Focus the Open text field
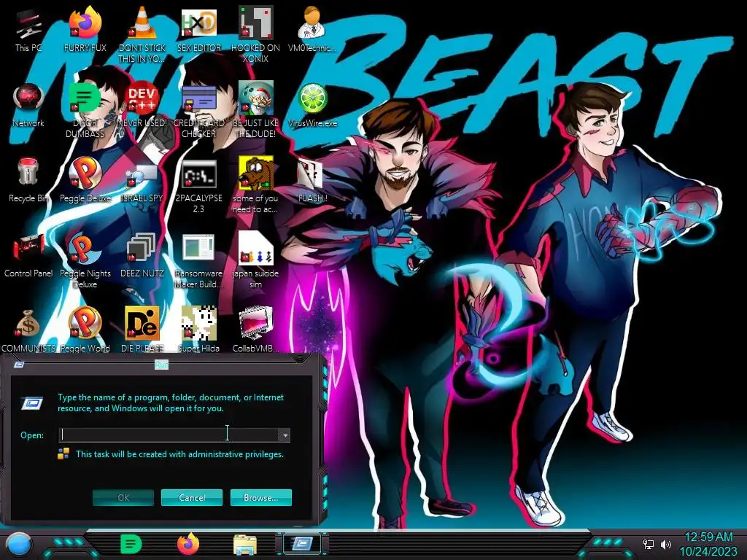This screenshot has width=747, height=560. tap(169, 435)
